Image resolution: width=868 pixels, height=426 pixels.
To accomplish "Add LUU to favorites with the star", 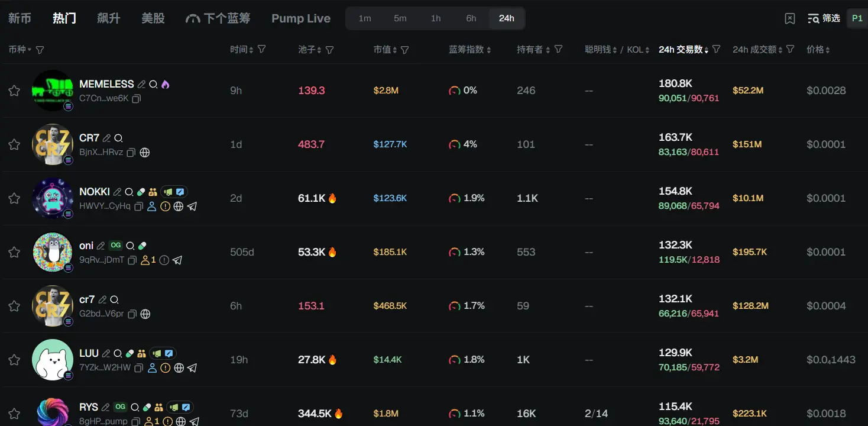I will pos(14,360).
